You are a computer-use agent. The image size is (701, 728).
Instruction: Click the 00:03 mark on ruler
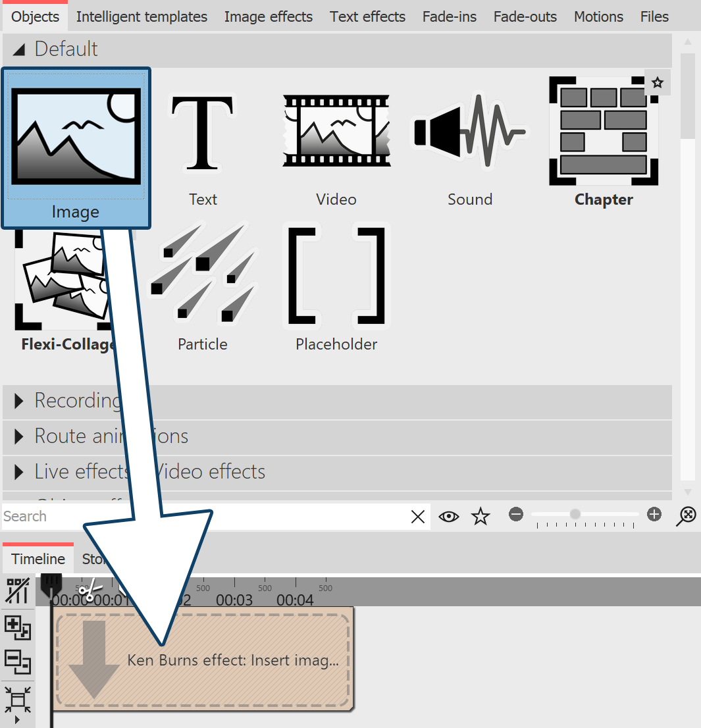[x=234, y=600]
